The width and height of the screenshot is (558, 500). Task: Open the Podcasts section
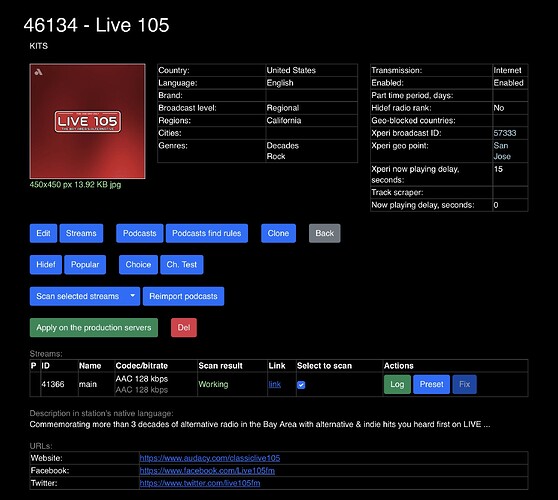click(140, 233)
